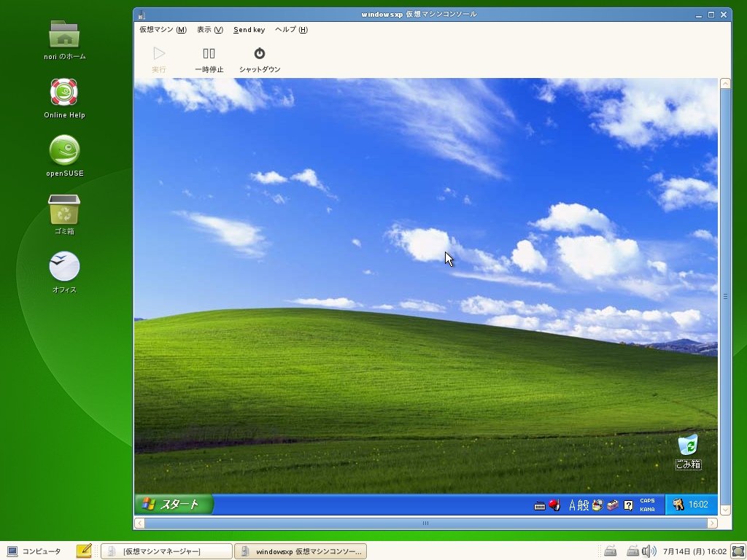Click the console vertical scrollbar up arrow
Image resolution: width=747 pixels, height=560 pixels.
[x=725, y=83]
